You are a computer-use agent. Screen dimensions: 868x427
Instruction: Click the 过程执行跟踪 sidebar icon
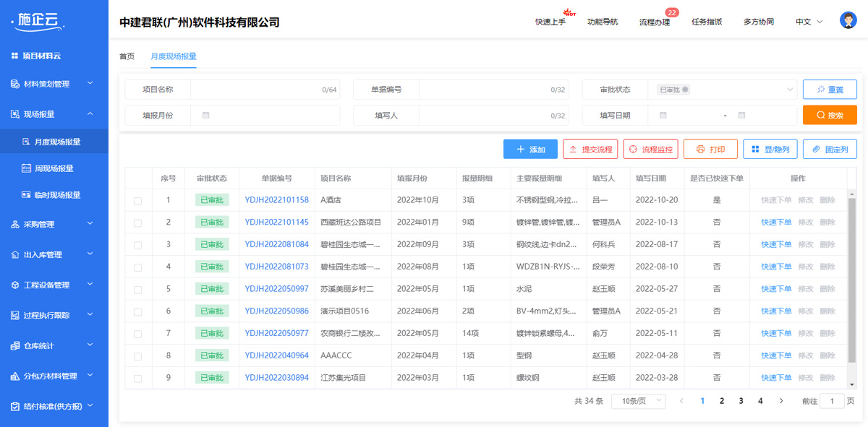click(15, 316)
